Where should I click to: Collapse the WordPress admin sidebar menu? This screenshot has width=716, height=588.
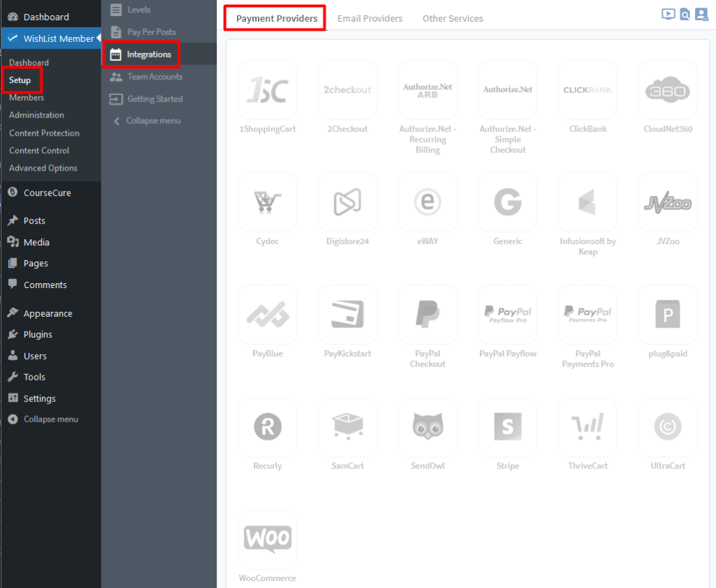click(x=50, y=419)
